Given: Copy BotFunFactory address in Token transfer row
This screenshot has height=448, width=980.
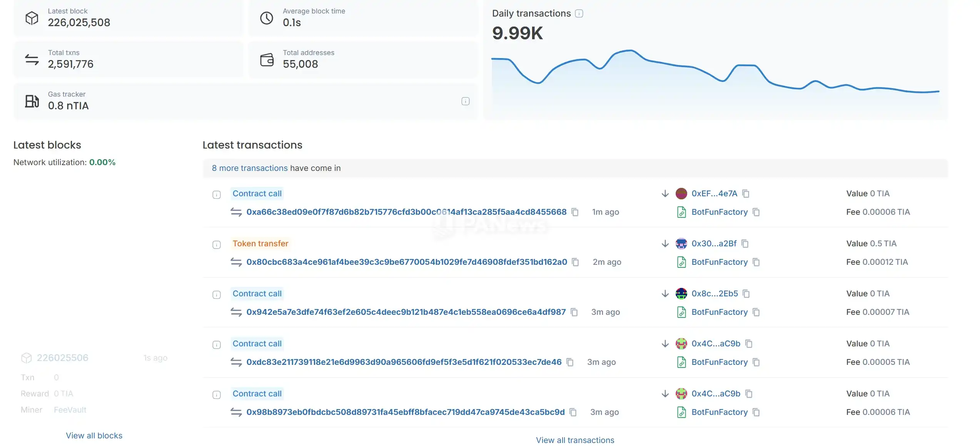Looking at the screenshot, I should tap(756, 262).
